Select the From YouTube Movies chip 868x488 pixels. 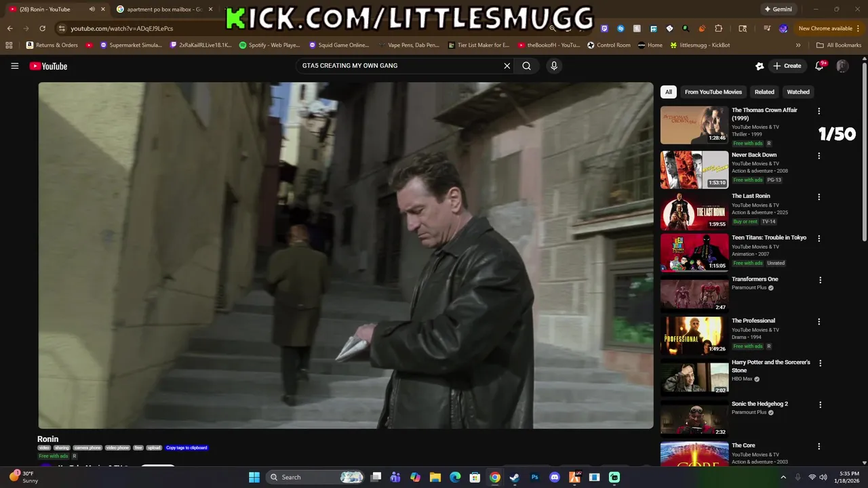[x=713, y=91]
